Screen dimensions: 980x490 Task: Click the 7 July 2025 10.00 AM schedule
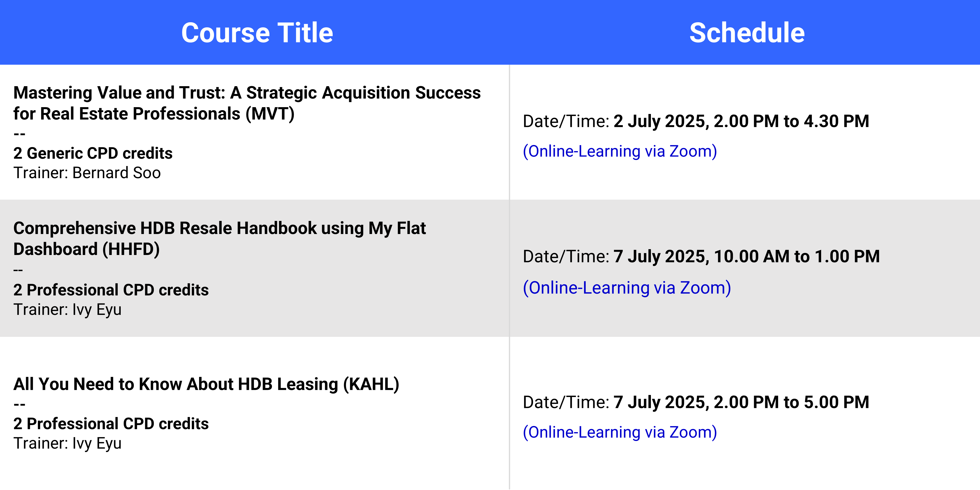tap(747, 256)
